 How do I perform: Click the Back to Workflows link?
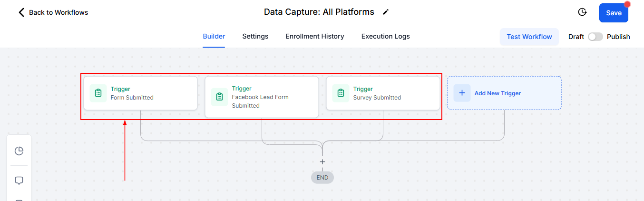click(59, 12)
